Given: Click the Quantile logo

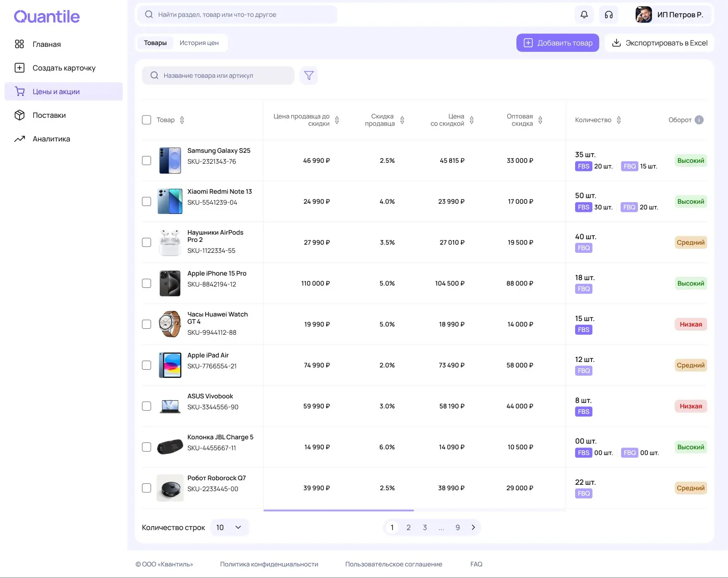Looking at the screenshot, I should [x=47, y=16].
